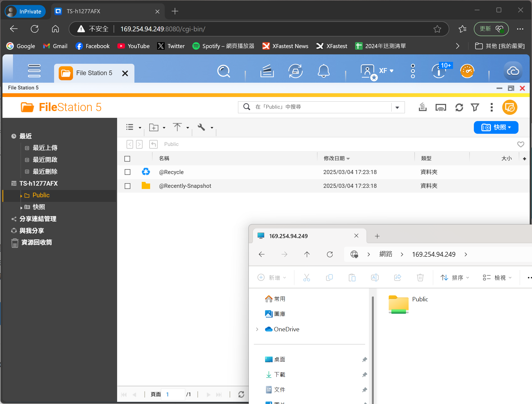Click the XFastest News bookmark
The height and width of the screenshot is (404, 532).
click(285, 46)
